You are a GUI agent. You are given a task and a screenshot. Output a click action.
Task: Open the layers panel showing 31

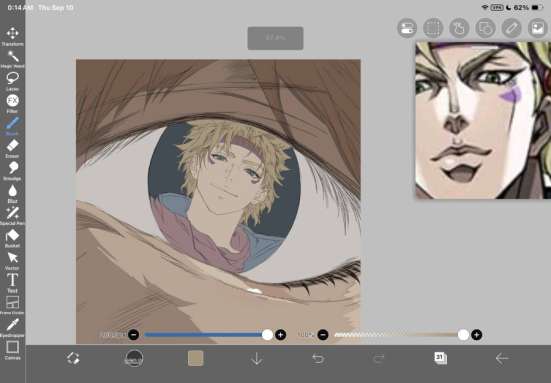pos(440,358)
